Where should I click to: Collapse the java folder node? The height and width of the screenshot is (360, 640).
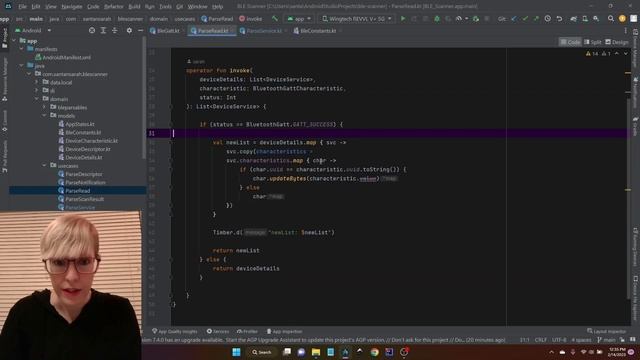22,66
